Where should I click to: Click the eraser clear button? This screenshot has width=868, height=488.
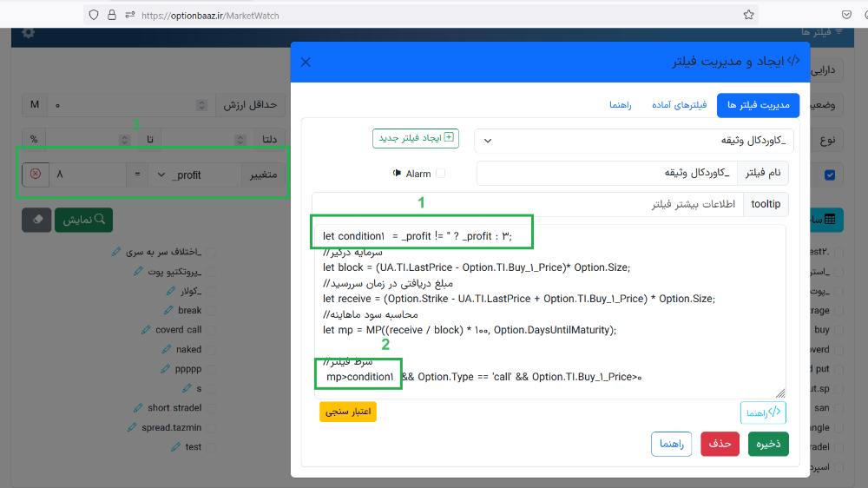pyautogui.click(x=36, y=220)
